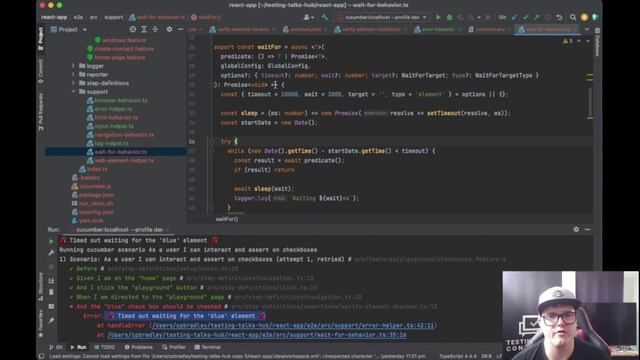The width and height of the screenshot is (640, 360).
Task: Open the Problems tool window tab
Action: click(x=138, y=347)
